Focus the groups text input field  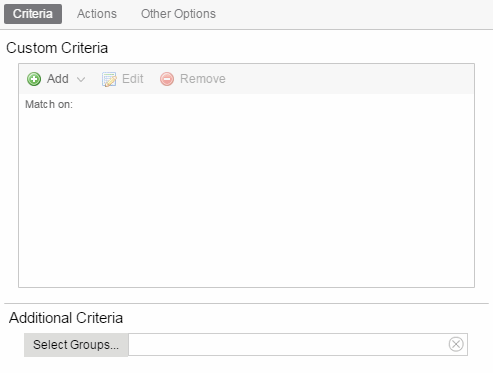(288, 344)
